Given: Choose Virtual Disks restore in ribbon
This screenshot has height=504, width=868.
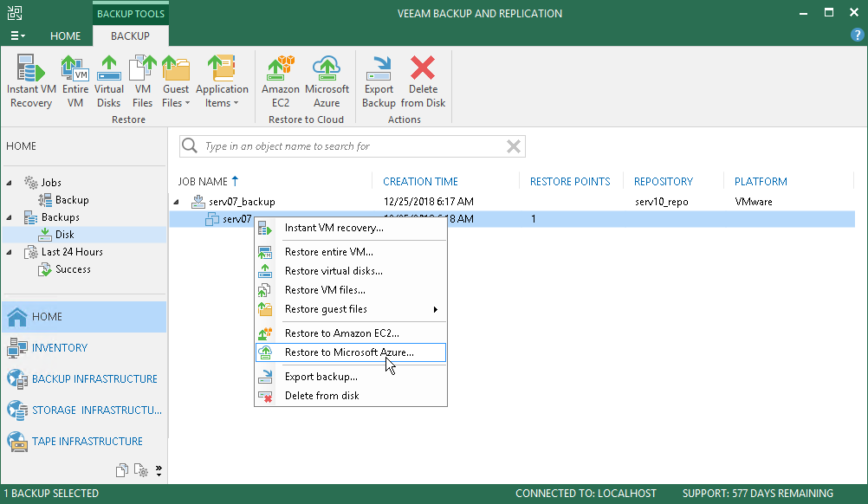Looking at the screenshot, I should click(108, 81).
